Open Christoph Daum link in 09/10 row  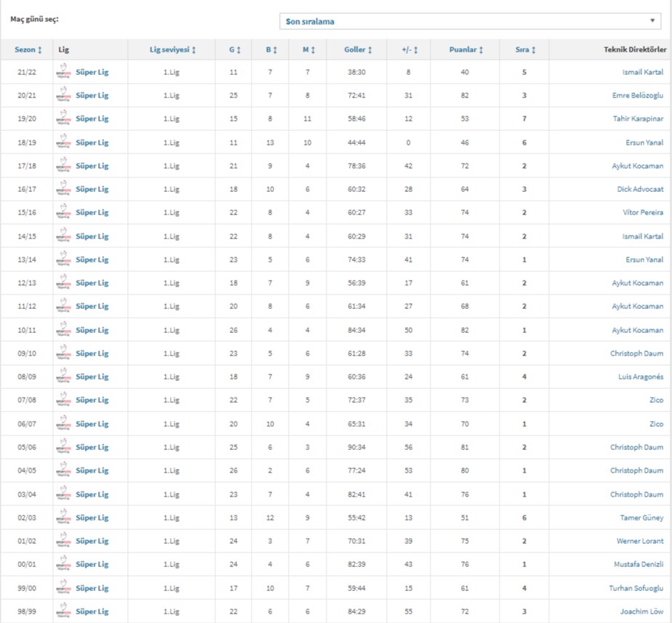coord(637,353)
